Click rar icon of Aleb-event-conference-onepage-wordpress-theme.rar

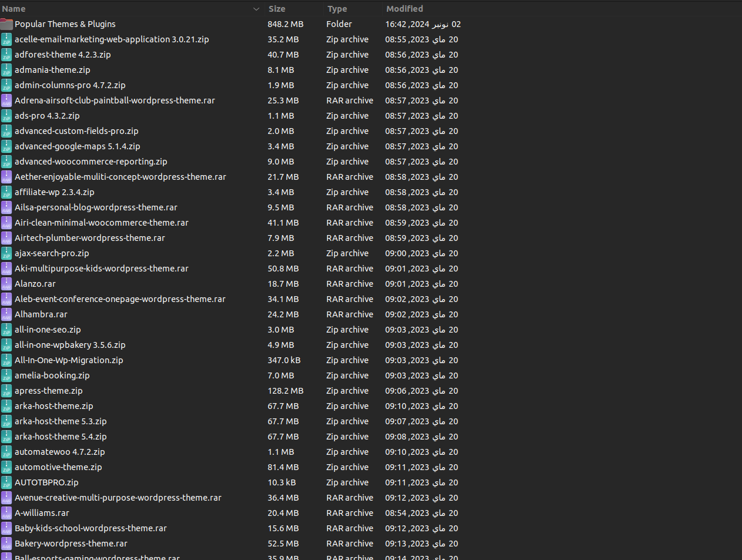pyautogui.click(x=6, y=299)
